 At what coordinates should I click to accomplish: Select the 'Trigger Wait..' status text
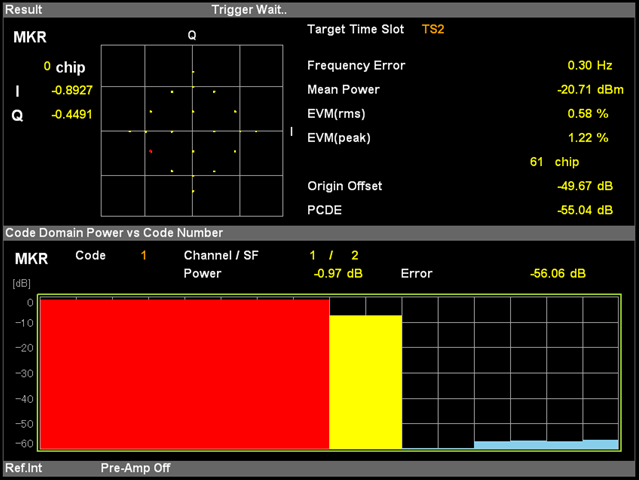pos(249,10)
